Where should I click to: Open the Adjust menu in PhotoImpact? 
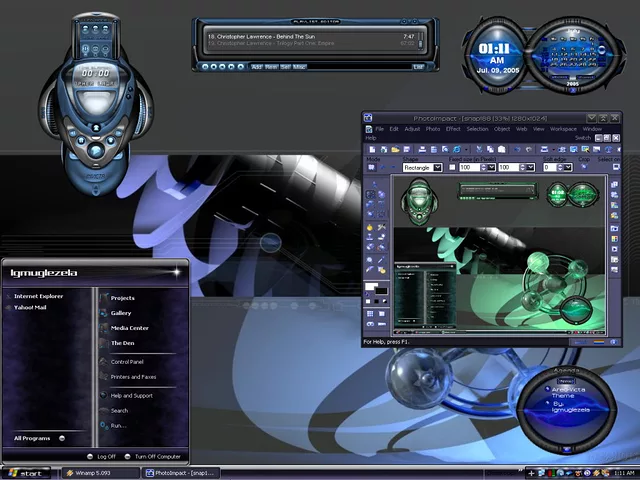pyautogui.click(x=412, y=129)
